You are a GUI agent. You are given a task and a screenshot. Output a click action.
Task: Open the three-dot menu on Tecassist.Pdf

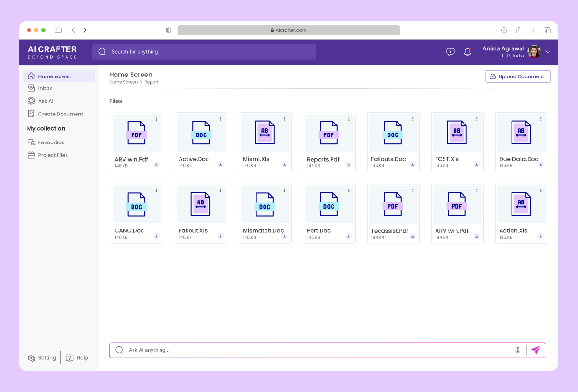[x=412, y=190]
